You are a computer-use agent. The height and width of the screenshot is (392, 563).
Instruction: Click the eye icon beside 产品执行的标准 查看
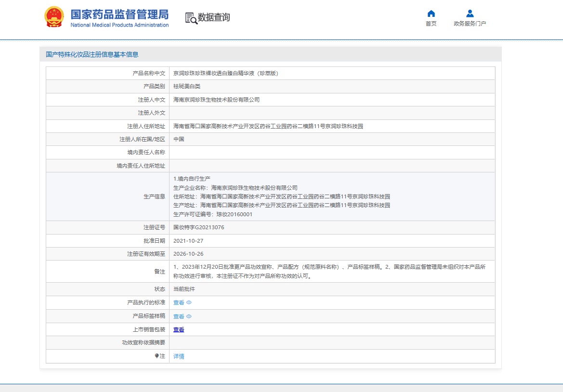tap(189, 302)
